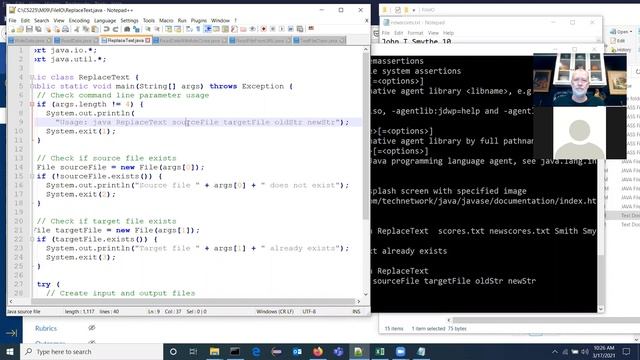Open the Rubrics link
This screenshot has height=360, width=640.
[46, 328]
